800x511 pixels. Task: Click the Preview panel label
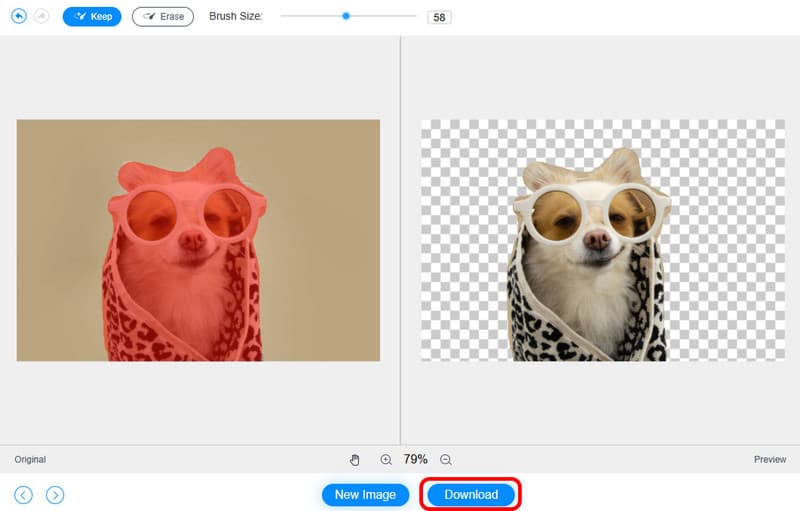(x=770, y=460)
